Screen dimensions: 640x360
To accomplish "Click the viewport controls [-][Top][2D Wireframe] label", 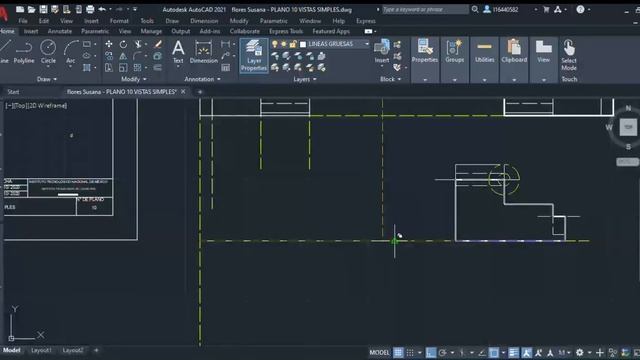I will (36, 106).
